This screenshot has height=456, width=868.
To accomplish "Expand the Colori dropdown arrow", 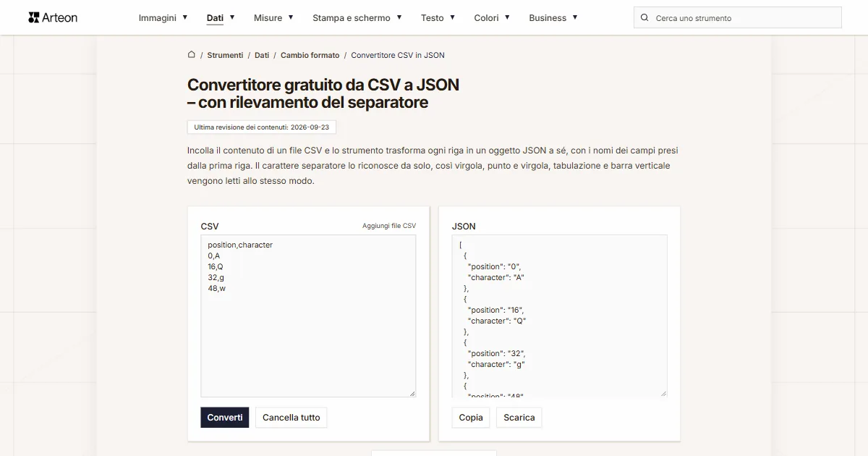I will click(x=507, y=17).
